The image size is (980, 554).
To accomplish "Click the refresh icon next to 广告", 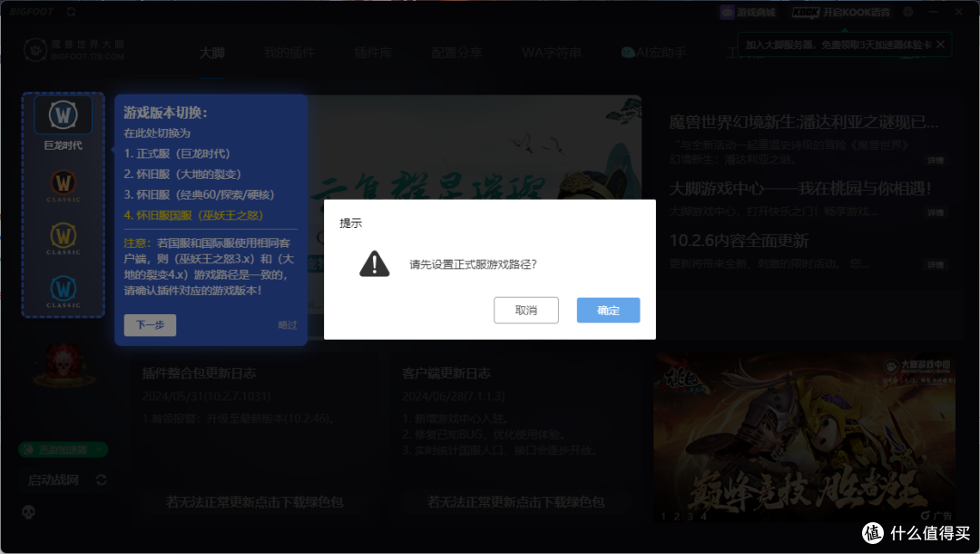I will pyautogui.click(x=926, y=516).
